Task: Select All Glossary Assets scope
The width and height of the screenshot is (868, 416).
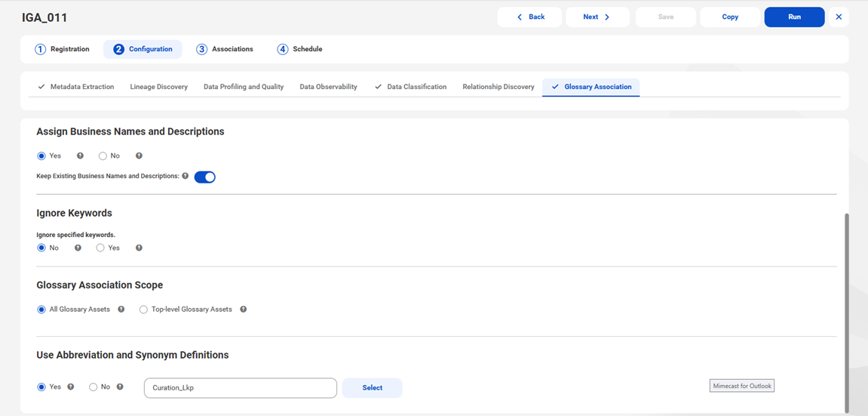Action: (x=41, y=309)
